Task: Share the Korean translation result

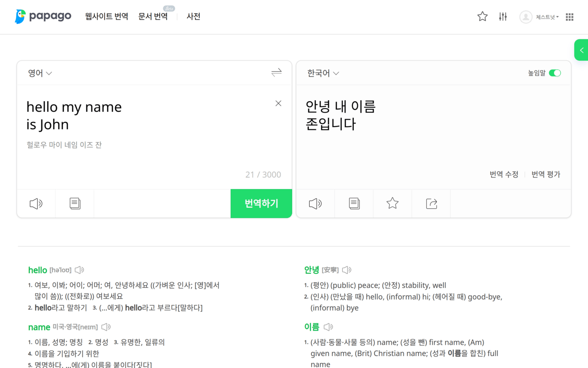Action: point(431,203)
